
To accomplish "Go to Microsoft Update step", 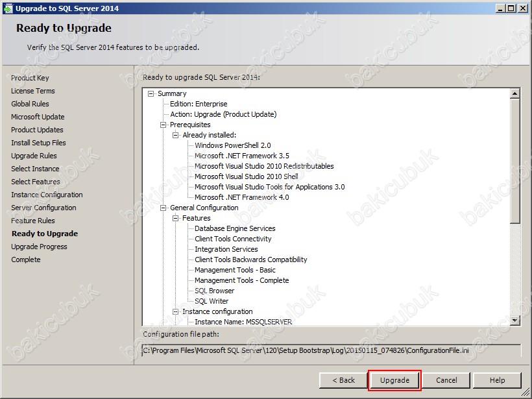I will click(x=38, y=117).
